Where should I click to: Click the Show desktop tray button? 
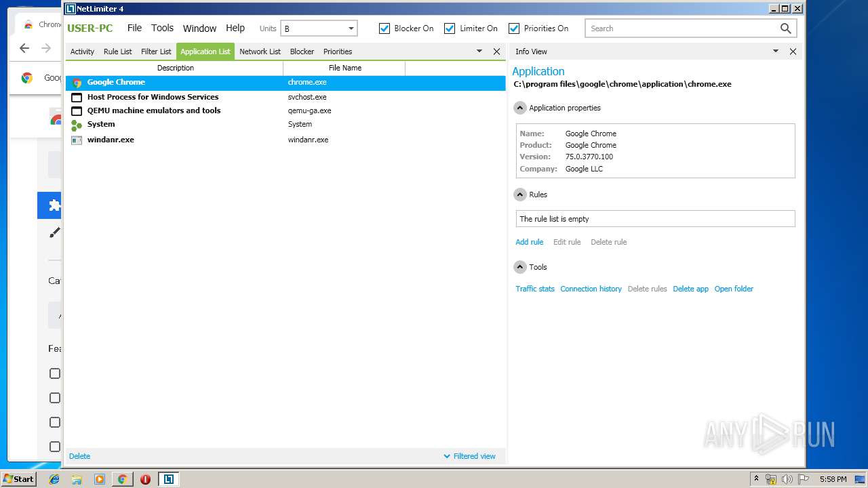click(861, 479)
